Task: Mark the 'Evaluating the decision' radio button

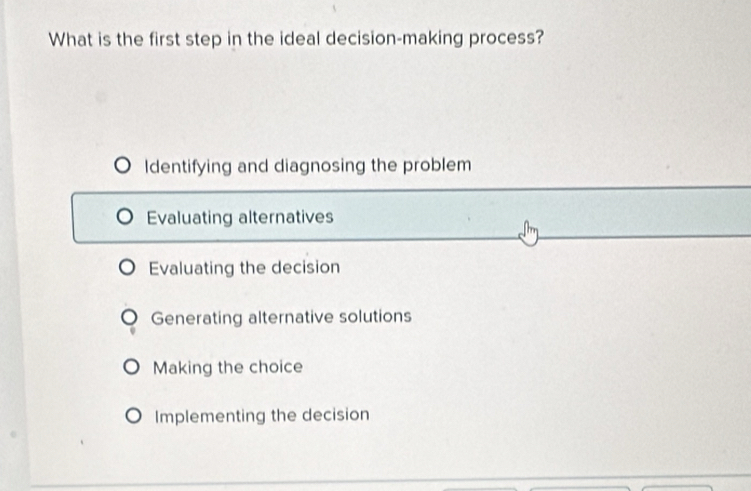Action: click(128, 268)
